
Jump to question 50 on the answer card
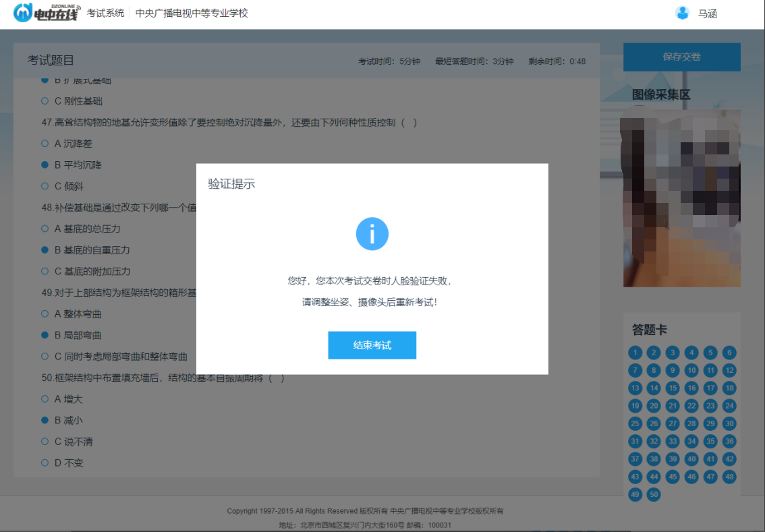[x=653, y=494]
